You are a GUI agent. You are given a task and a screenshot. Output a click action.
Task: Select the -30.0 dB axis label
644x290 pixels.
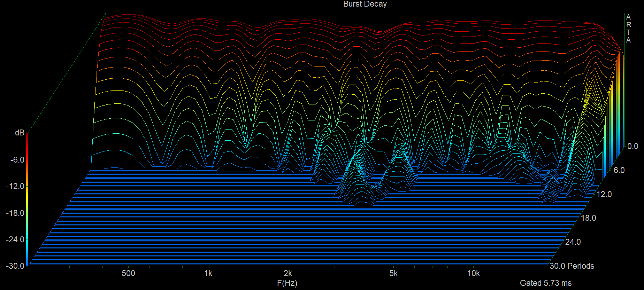coord(15,266)
